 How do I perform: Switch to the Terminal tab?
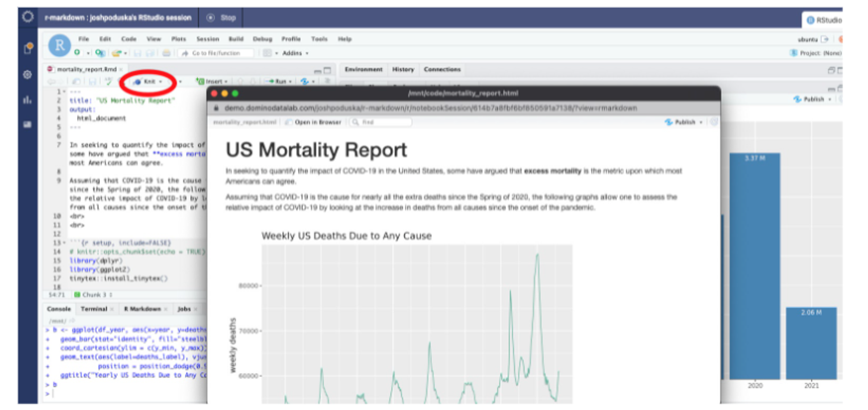(94, 309)
